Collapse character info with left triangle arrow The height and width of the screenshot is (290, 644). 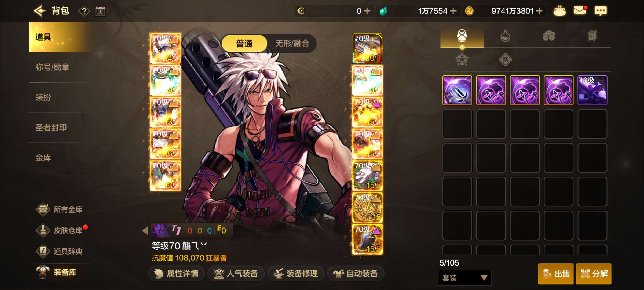145,230
